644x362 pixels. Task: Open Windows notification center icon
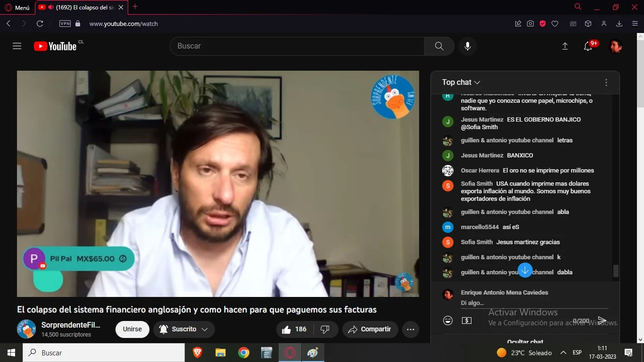(x=628, y=353)
